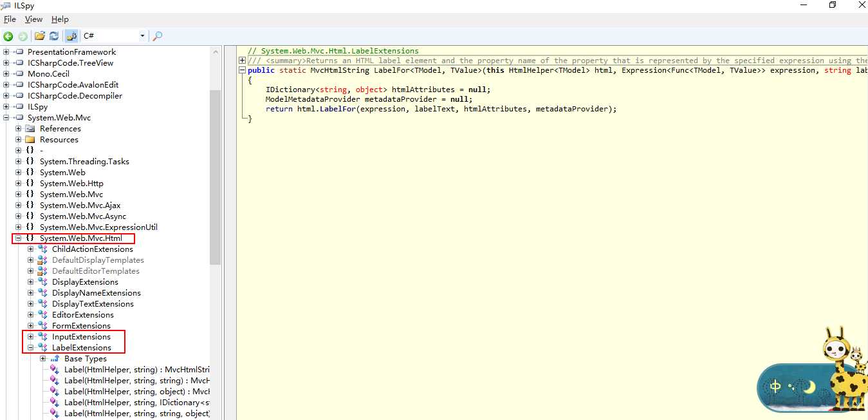Viewport: 868px width, 420px height.
Task: Collapse the LabelFor method body fold
Action: tap(242, 70)
